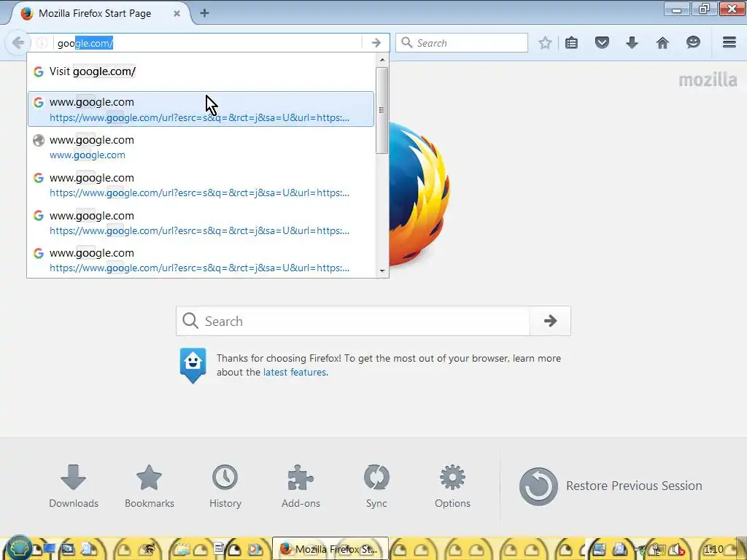Submit search with start page arrow button

coord(550,321)
